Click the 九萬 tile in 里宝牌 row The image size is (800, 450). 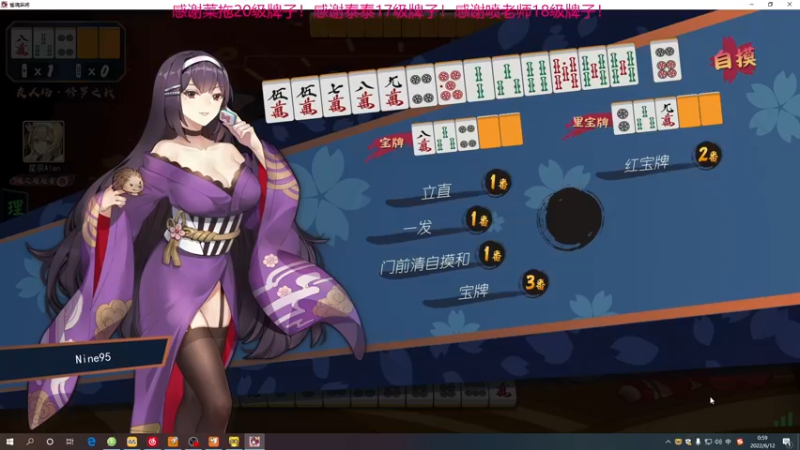click(666, 114)
